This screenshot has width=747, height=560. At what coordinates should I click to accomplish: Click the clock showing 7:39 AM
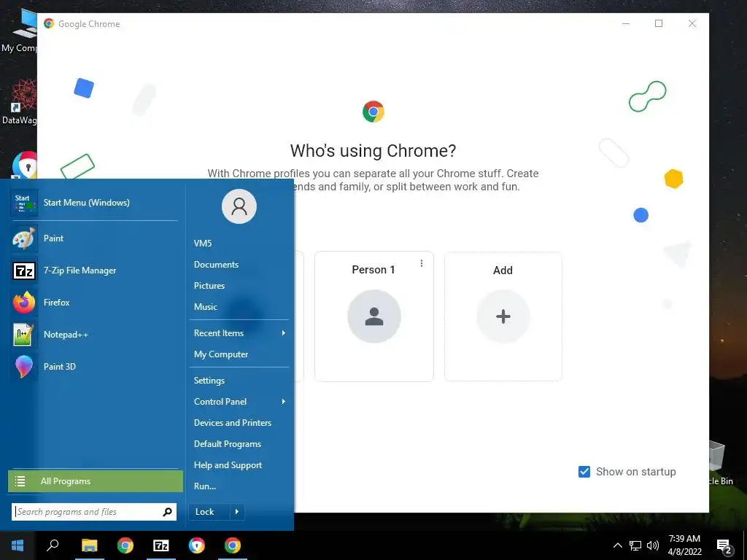pyautogui.click(x=684, y=539)
